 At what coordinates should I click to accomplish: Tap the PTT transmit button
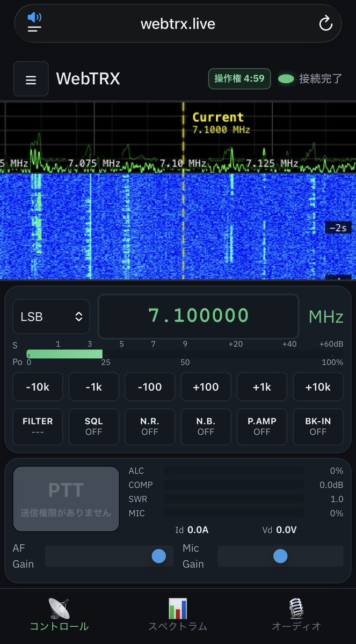coord(66,499)
